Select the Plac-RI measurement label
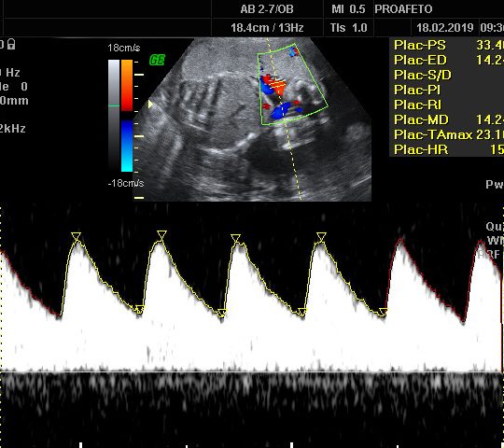Viewport: 504px width, 448px height. click(x=417, y=105)
